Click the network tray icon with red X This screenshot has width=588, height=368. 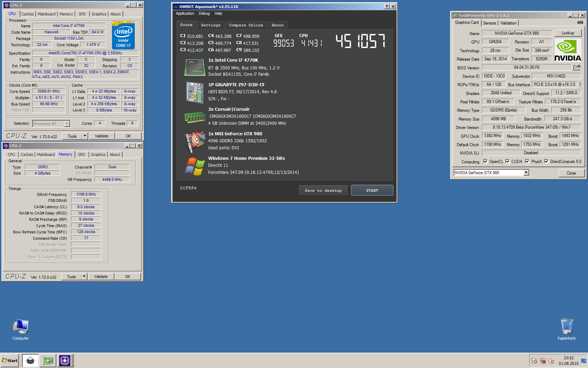(x=543, y=361)
